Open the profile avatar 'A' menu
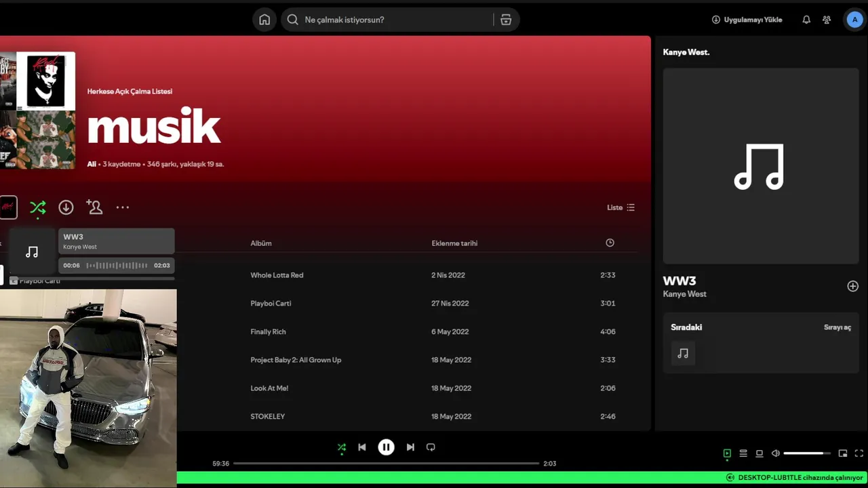Image resolution: width=868 pixels, height=488 pixels. click(854, 20)
